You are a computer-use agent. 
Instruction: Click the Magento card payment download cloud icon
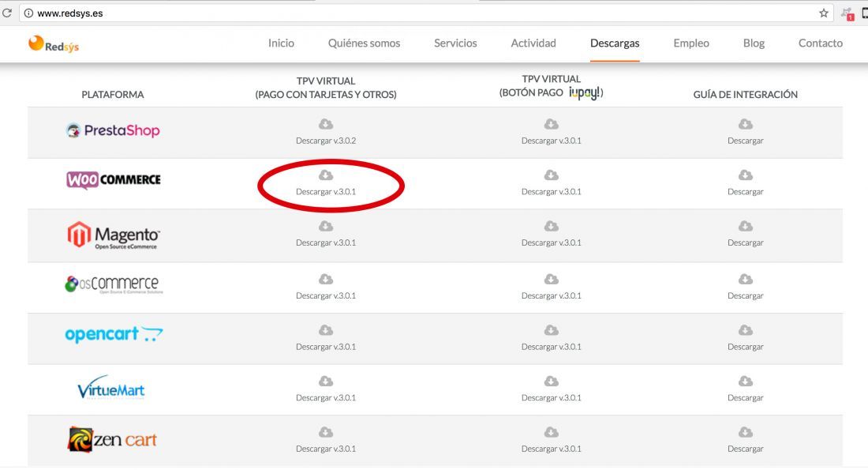[x=326, y=226]
